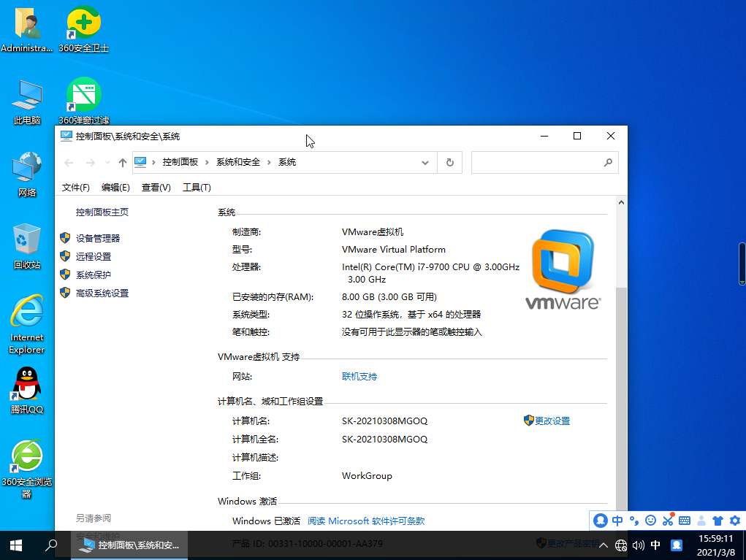
Task: Click the 控制面板 taskbar button
Action: click(x=129, y=545)
